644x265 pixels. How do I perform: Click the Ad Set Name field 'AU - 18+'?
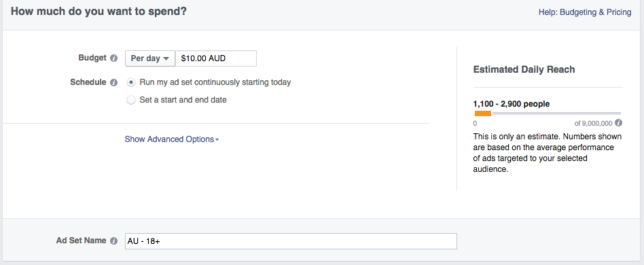[x=291, y=241]
